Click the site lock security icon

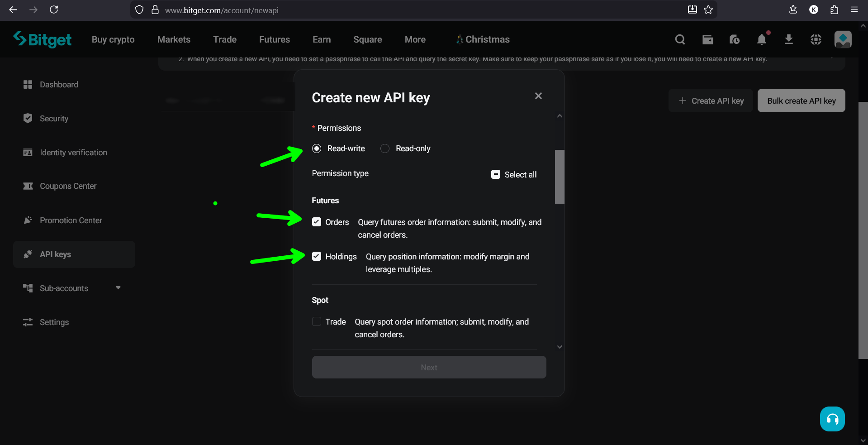point(155,10)
